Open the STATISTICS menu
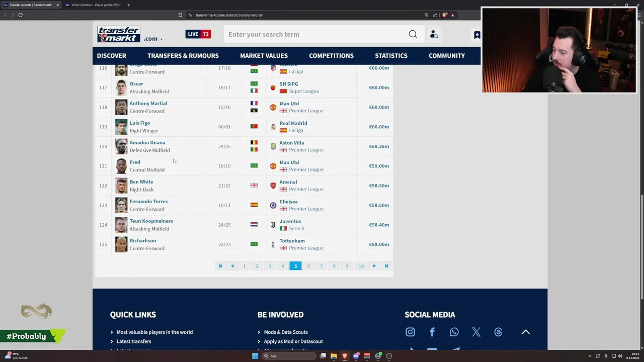 click(391, 55)
